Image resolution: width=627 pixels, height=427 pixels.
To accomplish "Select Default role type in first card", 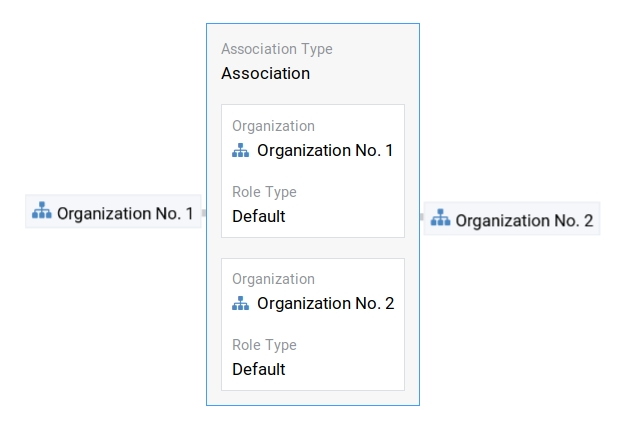I will [x=258, y=216].
